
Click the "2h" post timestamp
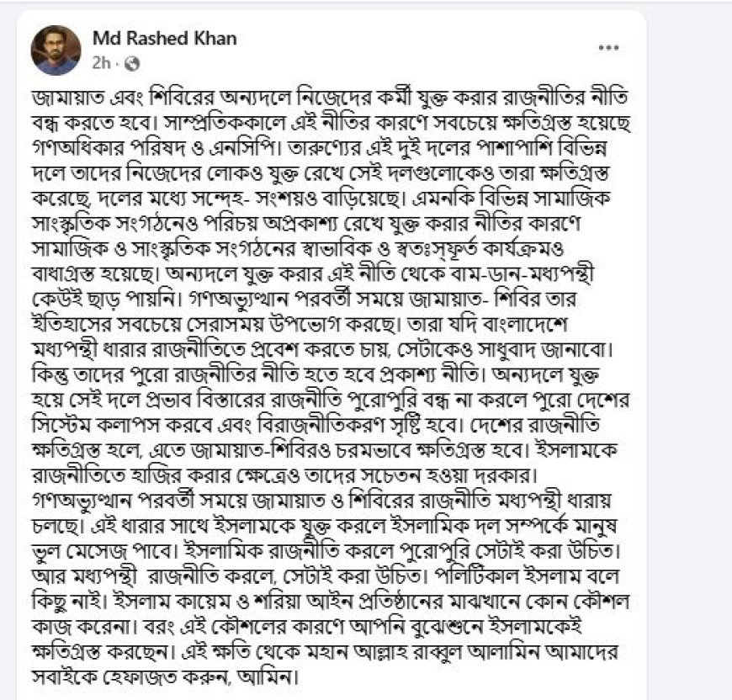pos(101,63)
